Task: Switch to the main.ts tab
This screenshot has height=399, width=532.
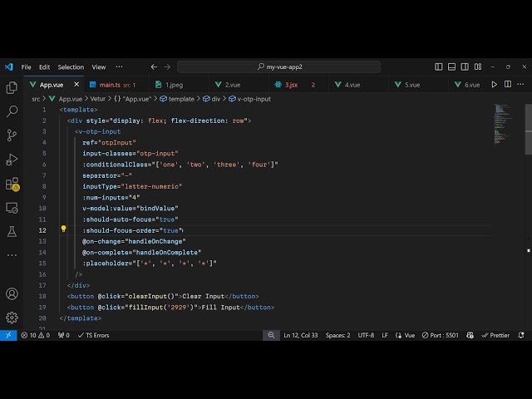Action: [110, 84]
